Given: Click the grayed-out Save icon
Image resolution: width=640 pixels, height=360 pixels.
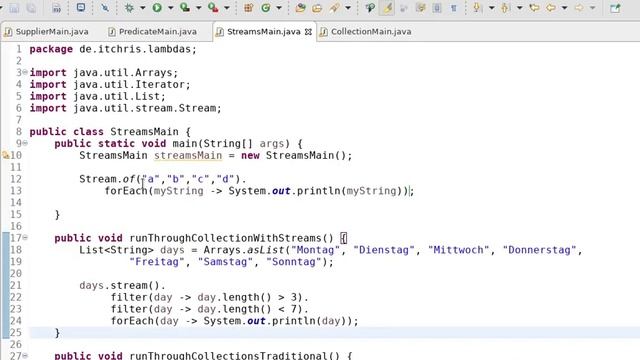Looking at the screenshot, I should point(14,8).
